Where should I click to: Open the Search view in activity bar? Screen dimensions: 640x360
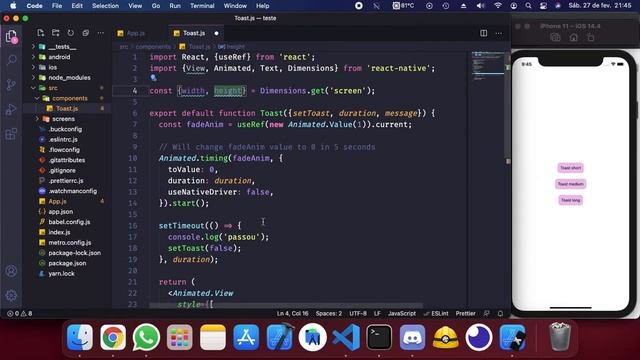(x=11, y=60)
